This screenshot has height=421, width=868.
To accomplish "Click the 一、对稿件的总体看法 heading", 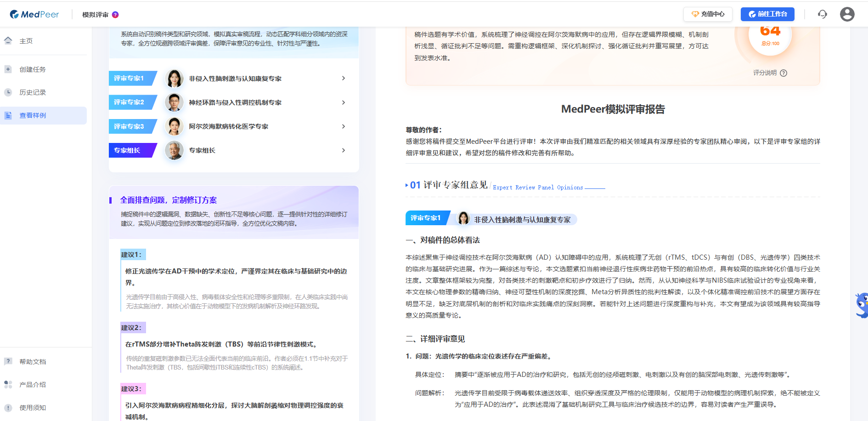I will pyautogui.click(x=443, y=240).
